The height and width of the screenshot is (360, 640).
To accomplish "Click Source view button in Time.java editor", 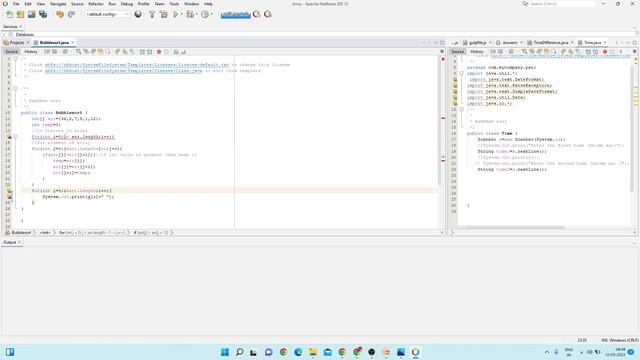I will (x=458, y=52).
